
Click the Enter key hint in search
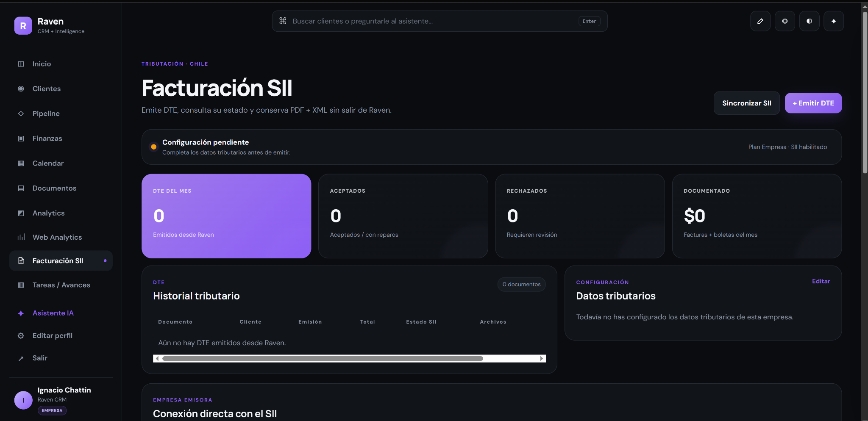(589, 21)
